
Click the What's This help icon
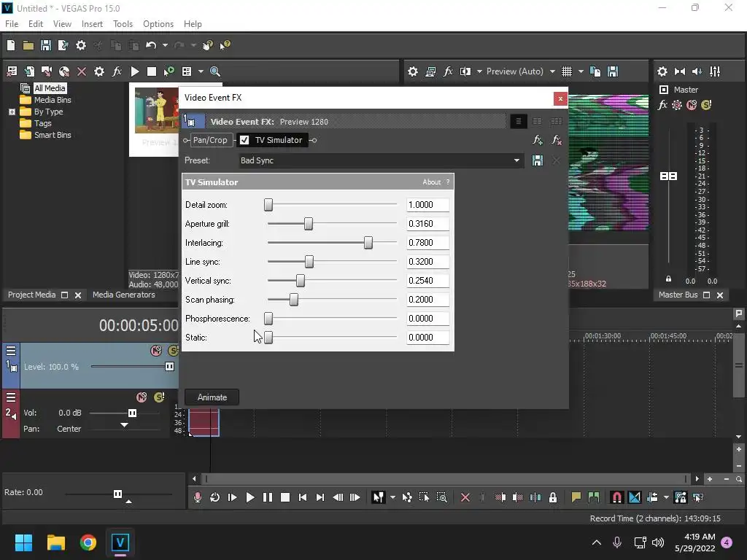225,45
